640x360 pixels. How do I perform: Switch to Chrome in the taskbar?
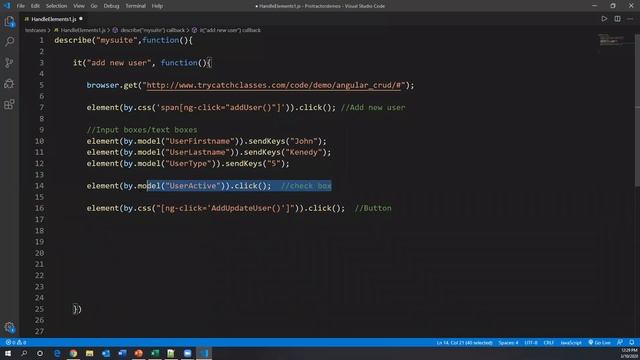(73, 353)
